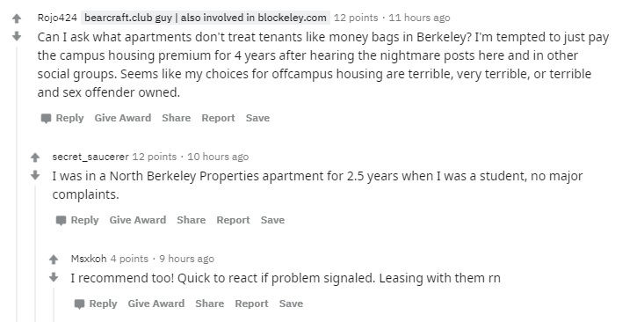Open Msxkoh's user profile
The height and width of the screenshot is (322, 644).
click(x=89, y=259)
